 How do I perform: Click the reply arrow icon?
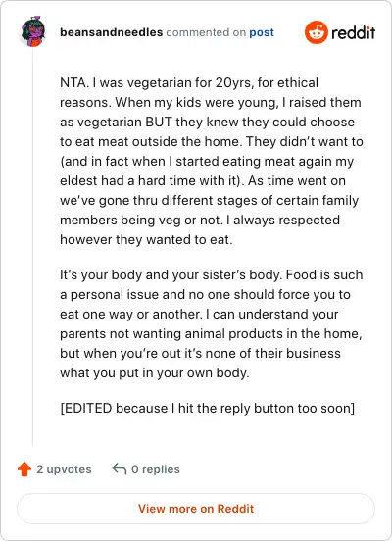tap(120, 468)
